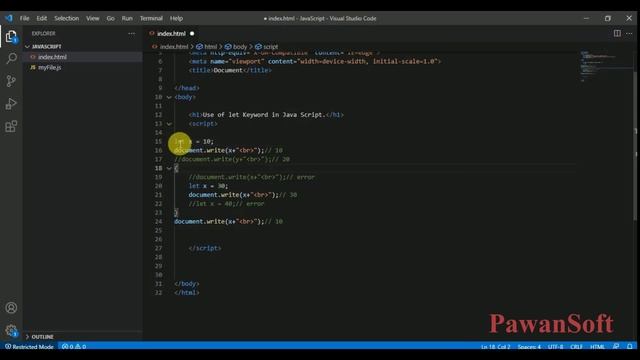Open the Selection menu
This screenshot has width=640, height=360.
tap(67, 18)
